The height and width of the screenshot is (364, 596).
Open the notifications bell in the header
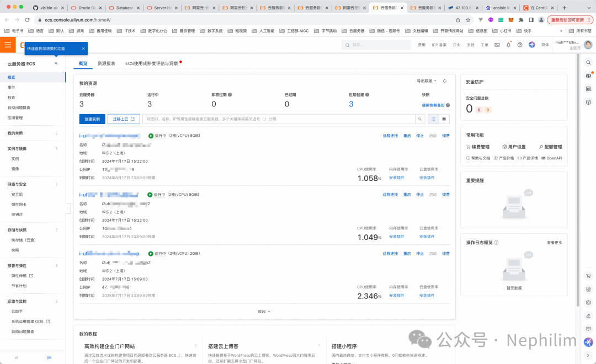pos(509,45)
